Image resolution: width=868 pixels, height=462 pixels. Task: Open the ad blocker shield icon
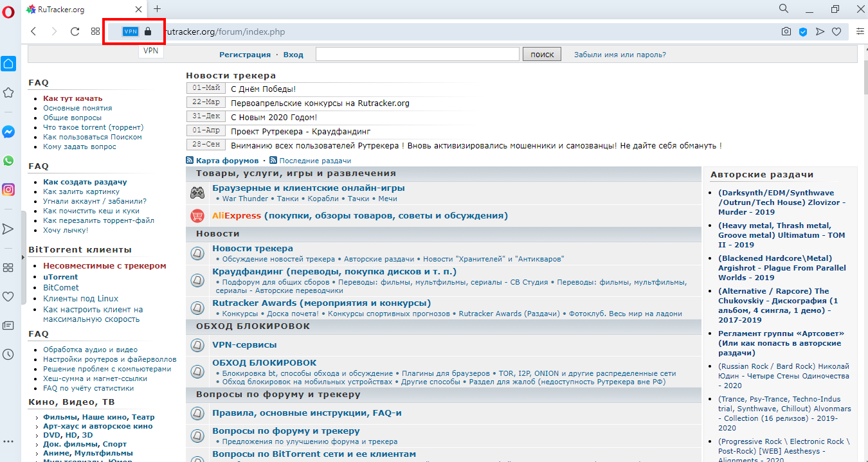point(803,31)
